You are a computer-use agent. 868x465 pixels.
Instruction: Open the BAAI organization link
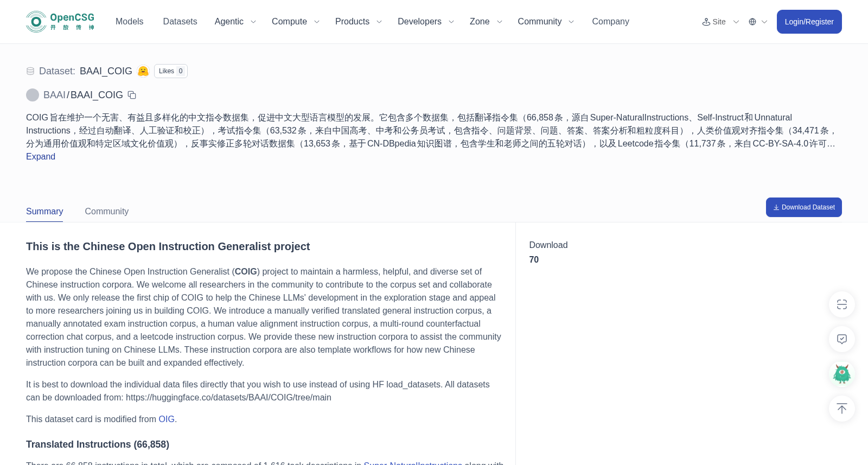coord(54,95)
